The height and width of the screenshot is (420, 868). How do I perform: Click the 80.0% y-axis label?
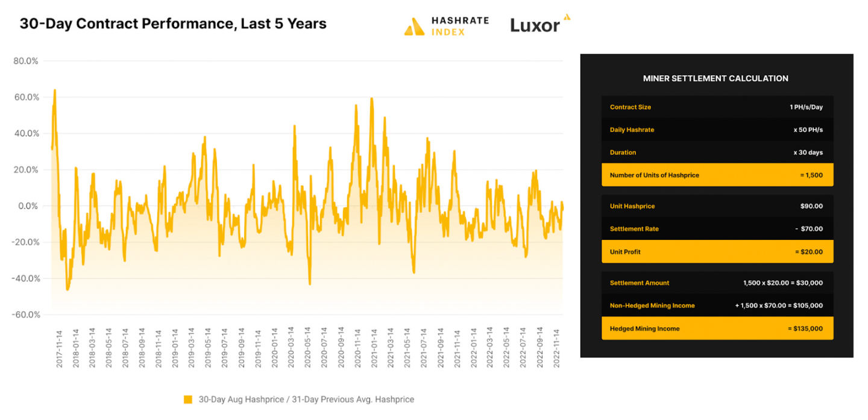click(26, 61)
